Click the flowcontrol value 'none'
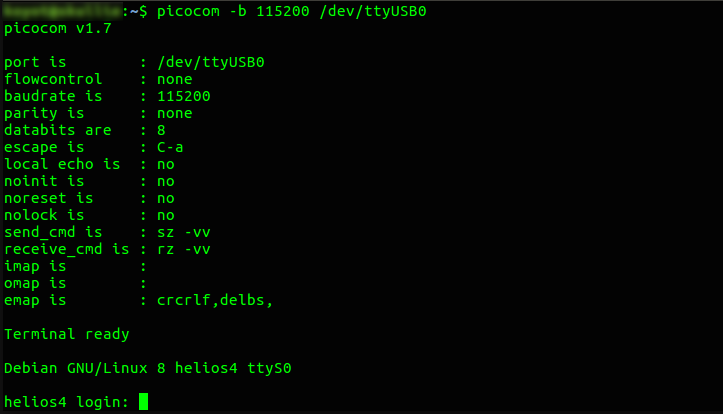Image resolution: width=723 pixels, height=414 pixels. pos(174,80)
